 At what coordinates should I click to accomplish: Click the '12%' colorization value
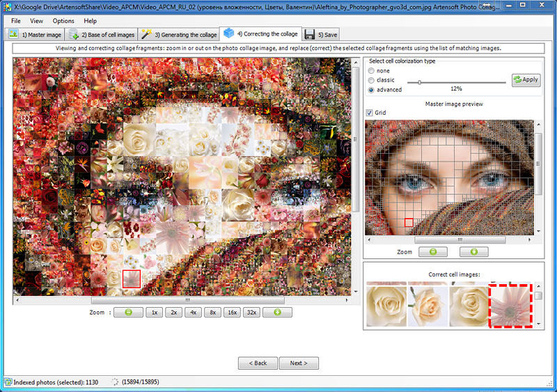coord(456,89)
